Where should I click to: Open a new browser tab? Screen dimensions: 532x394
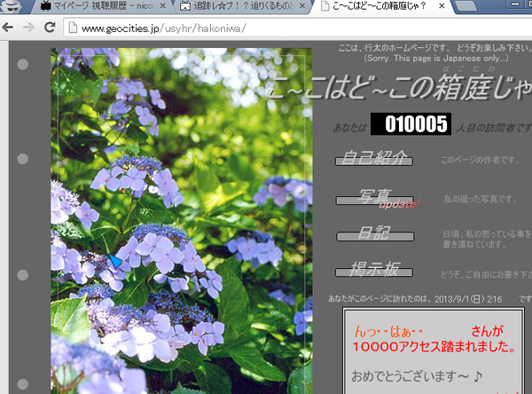tap(465, 6)
